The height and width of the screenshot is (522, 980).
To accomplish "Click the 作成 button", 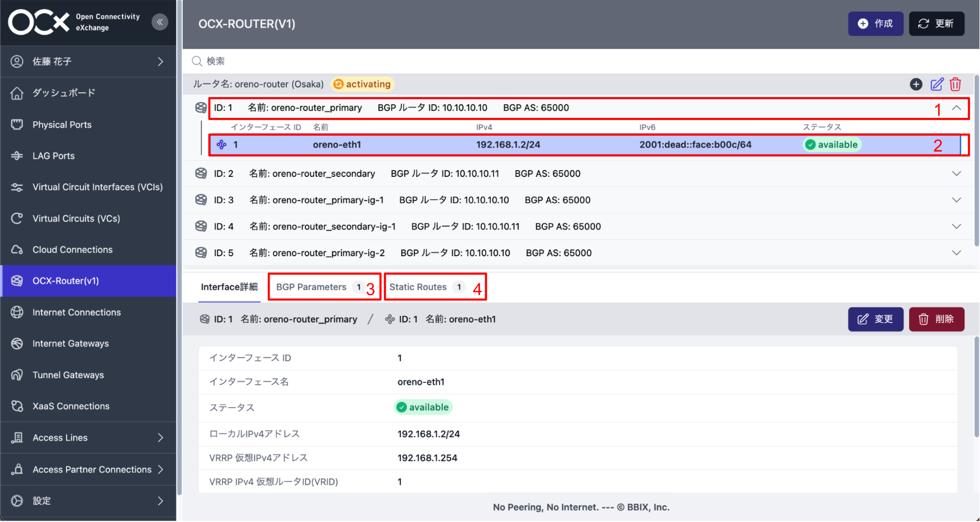I will click(x=876, y=23).
